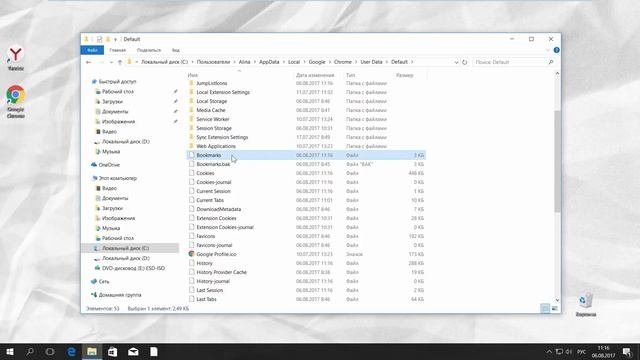The height and width of the screenshot is (360, 640).
Task: Select the Google Profile.ico file
Action: coord(216,254)
